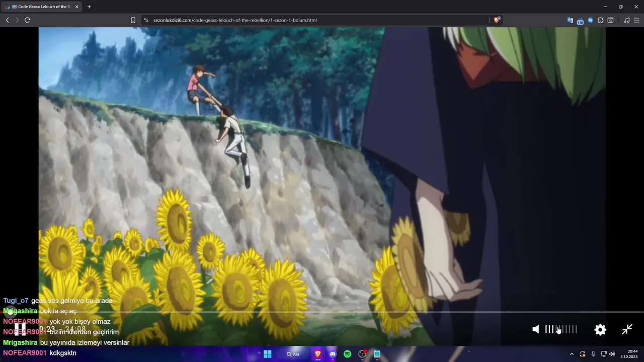Open the Brave main hamburger menu
This screenshot has height=362, width=644.
[x=636, y=20]
